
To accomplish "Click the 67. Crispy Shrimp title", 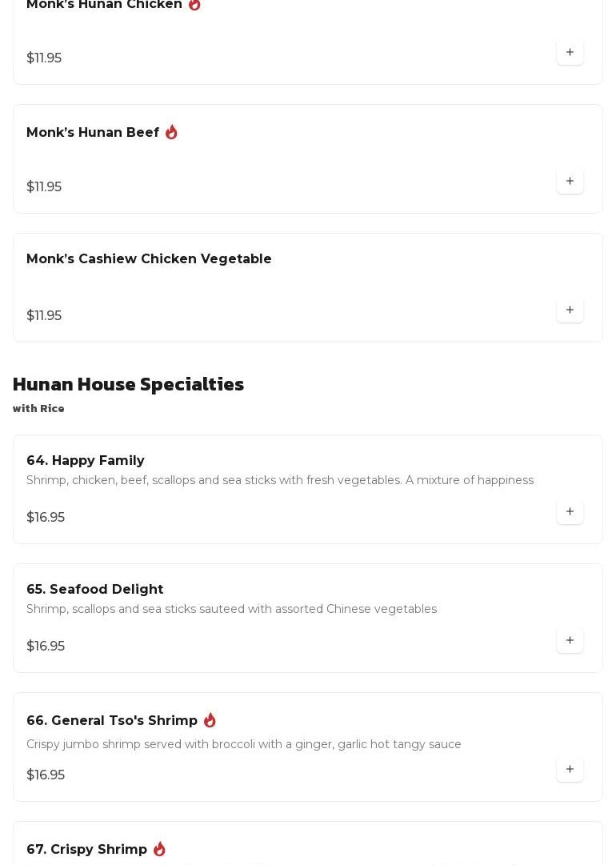I will pyautogui.click(x=86, y=850).
